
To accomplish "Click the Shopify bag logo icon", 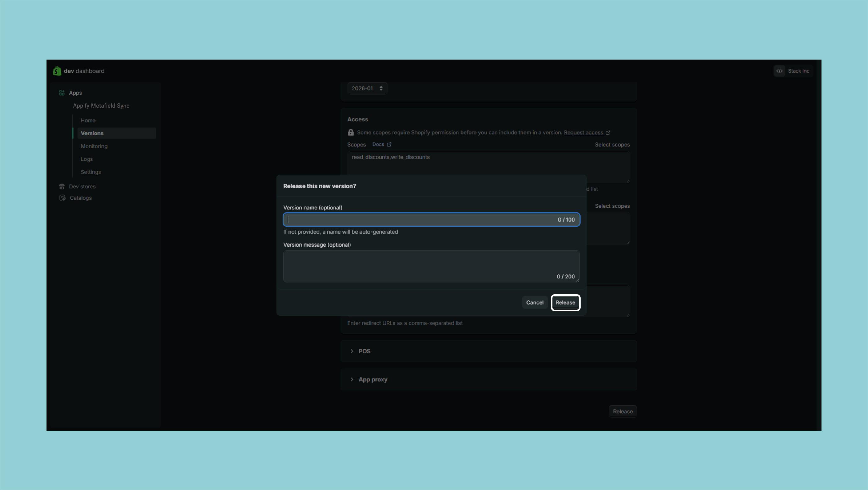I will (x=57, y=71).
